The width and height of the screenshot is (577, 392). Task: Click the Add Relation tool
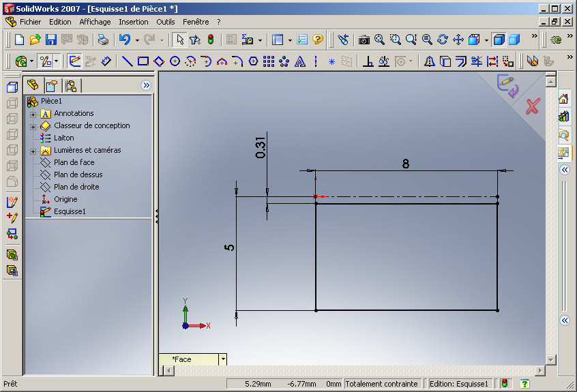point(368,61)
